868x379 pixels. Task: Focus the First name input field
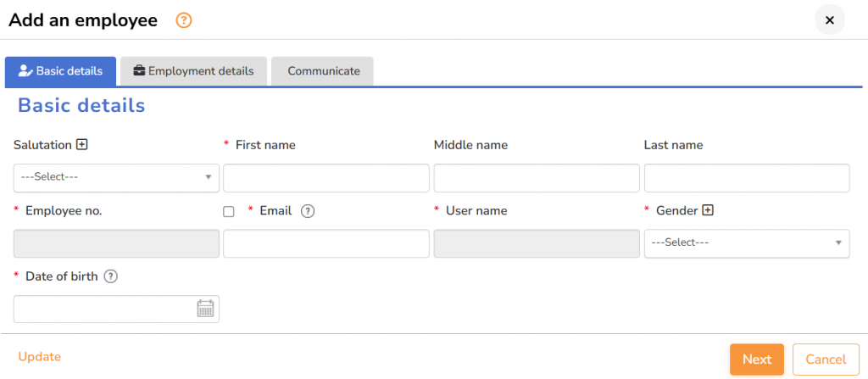tap(325, 178)
